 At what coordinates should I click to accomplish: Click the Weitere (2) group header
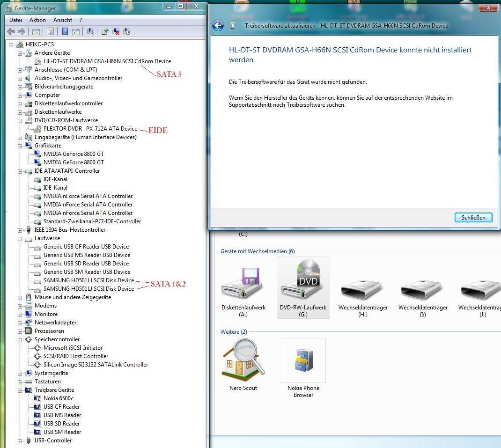click(x=234, y=332)
